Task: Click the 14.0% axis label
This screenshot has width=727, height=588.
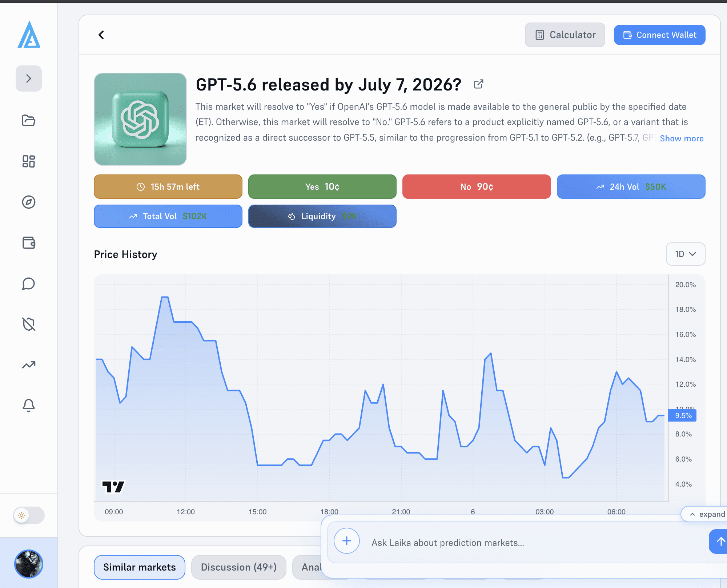Action: (x=685, y=359)
